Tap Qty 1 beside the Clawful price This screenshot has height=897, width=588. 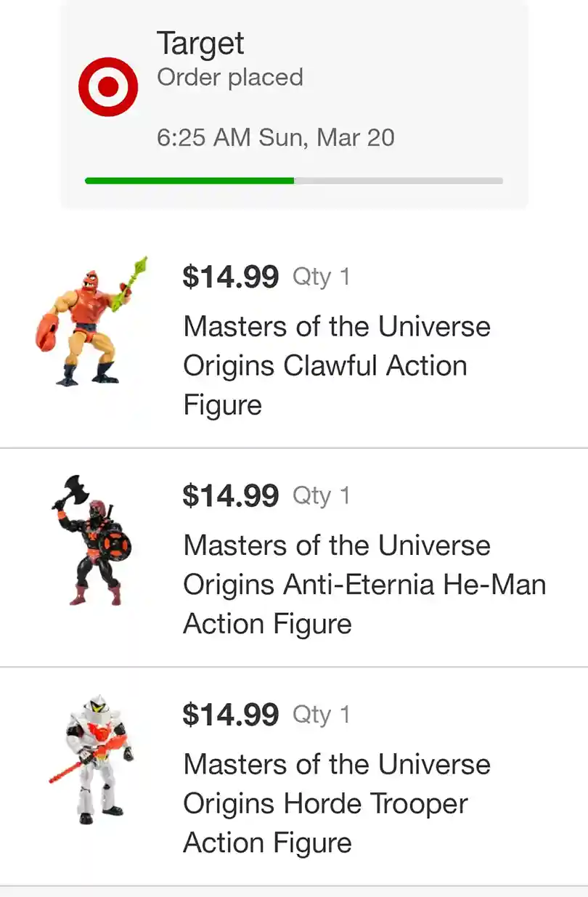coord(321,277)
